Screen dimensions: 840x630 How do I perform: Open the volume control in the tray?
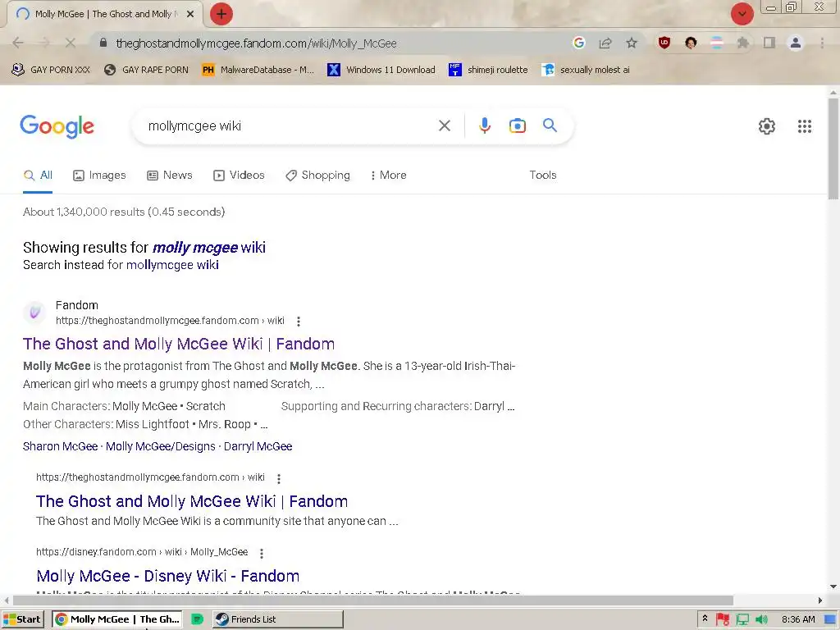(761, 619)
